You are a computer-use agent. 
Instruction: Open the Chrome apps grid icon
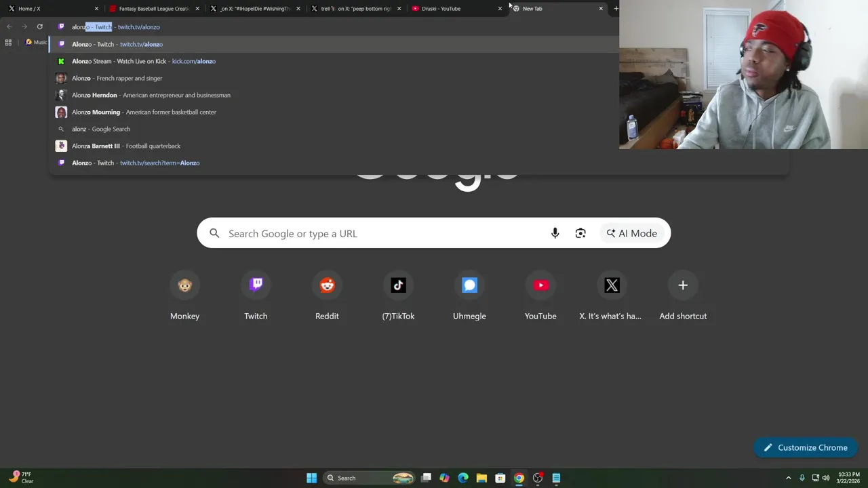(x=8, y=42)
